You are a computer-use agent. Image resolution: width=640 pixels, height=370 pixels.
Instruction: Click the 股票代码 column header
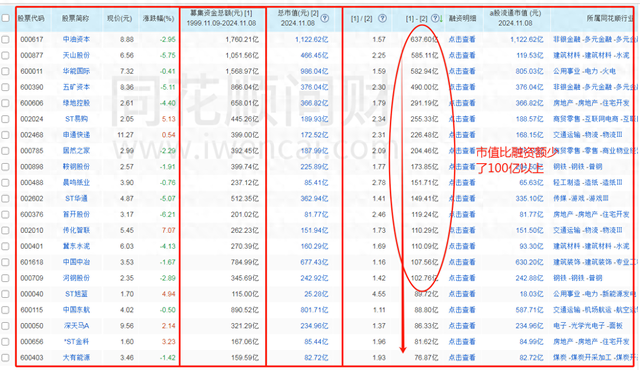31,18
